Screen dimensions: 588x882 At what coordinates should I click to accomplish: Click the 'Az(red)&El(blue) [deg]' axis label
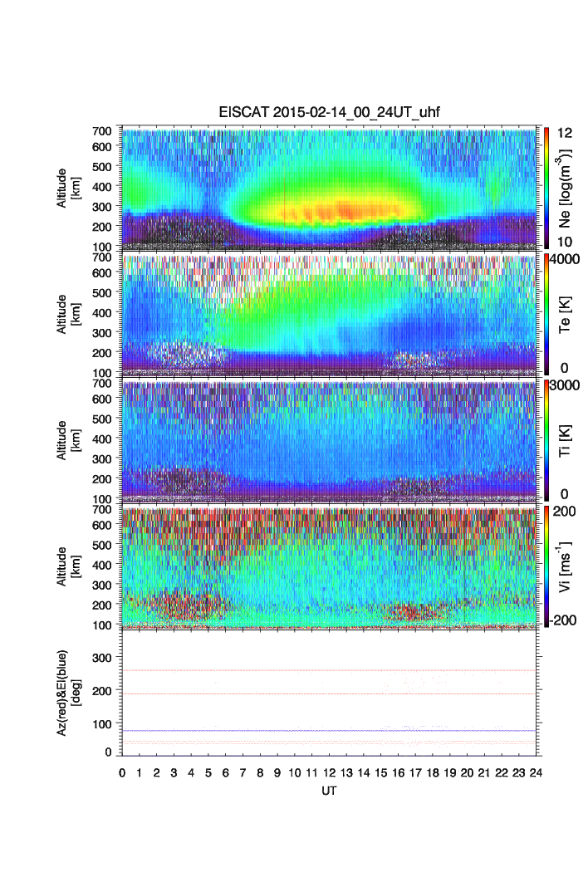(68, 693)
